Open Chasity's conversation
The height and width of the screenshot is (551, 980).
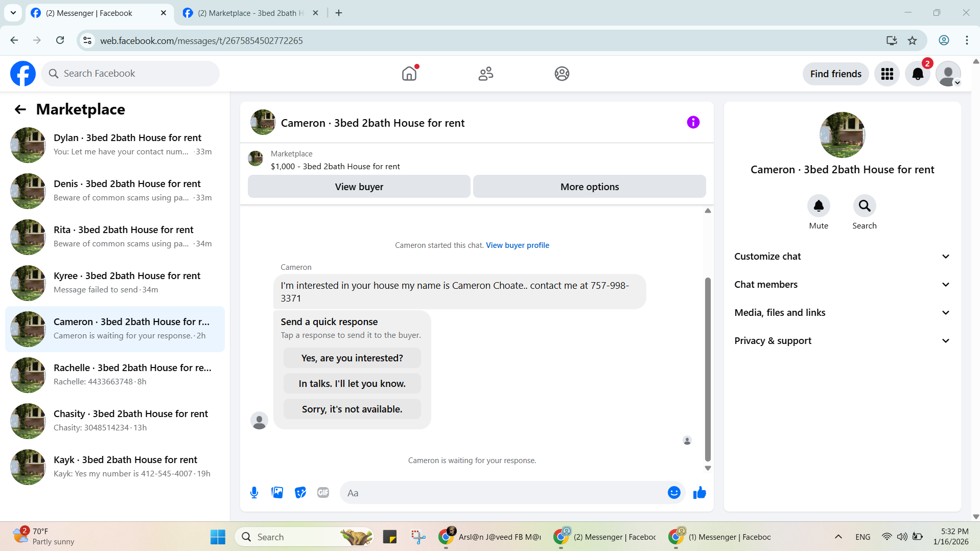(115, 421)
